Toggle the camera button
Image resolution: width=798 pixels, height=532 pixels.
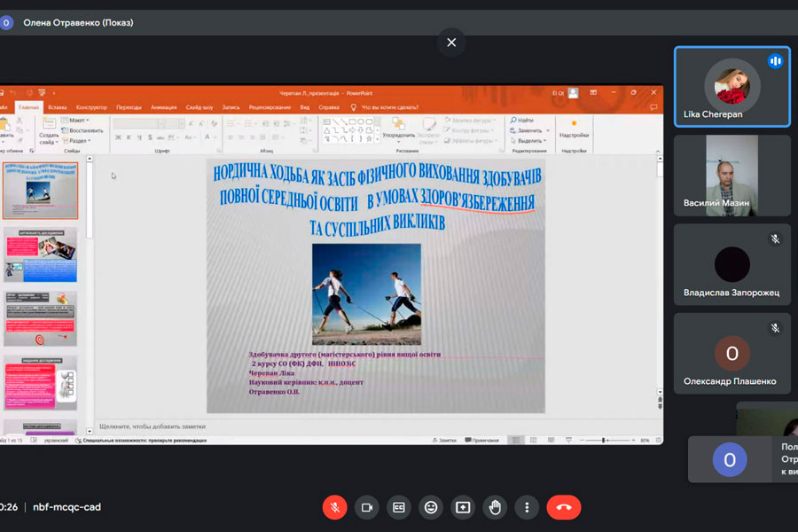(x=367, y=507)
